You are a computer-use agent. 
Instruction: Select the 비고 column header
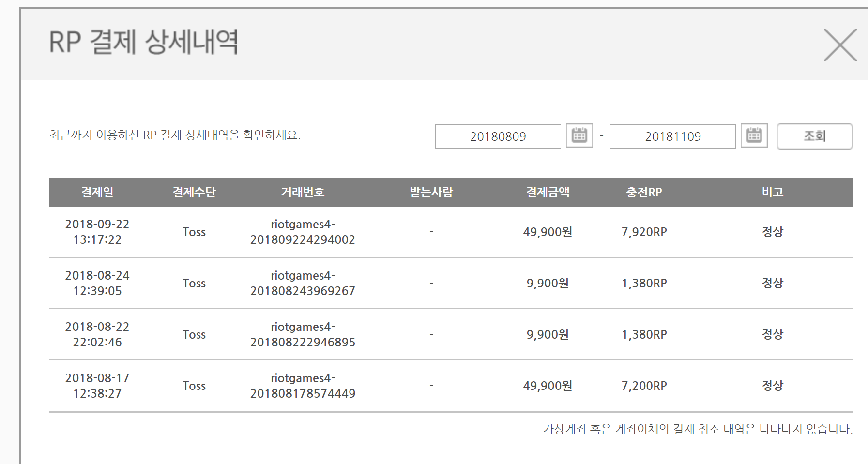pos(773,192)
